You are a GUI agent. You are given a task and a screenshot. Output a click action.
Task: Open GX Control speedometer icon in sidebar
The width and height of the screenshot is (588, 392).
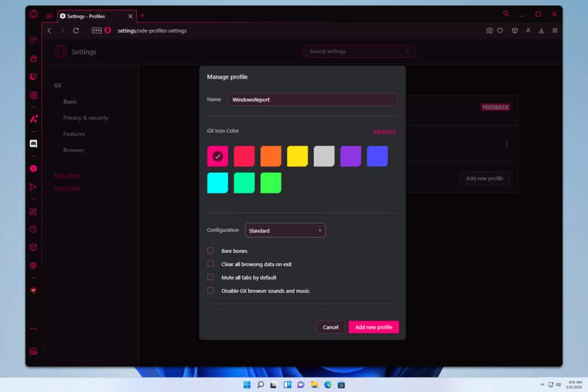(33, 40)
